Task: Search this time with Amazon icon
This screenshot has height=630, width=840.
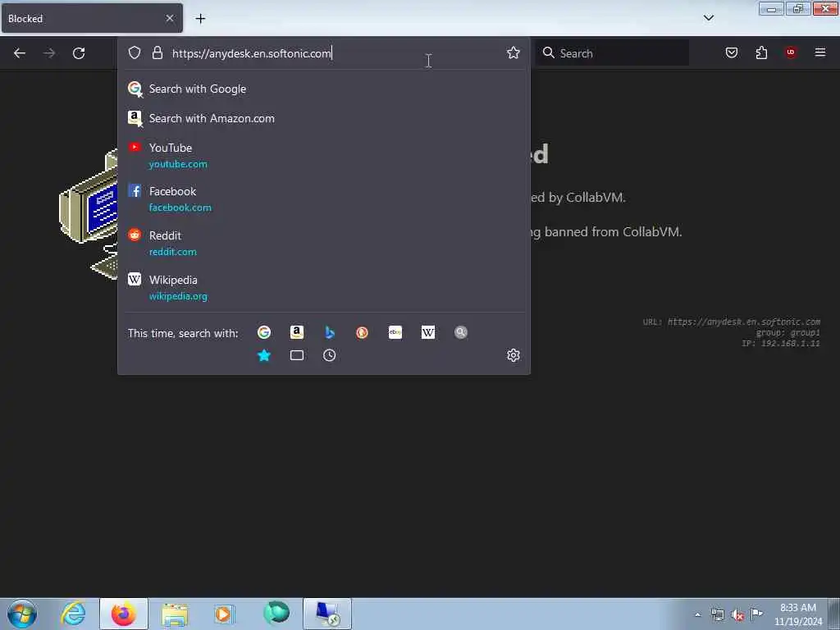Action: pos(297,333)
